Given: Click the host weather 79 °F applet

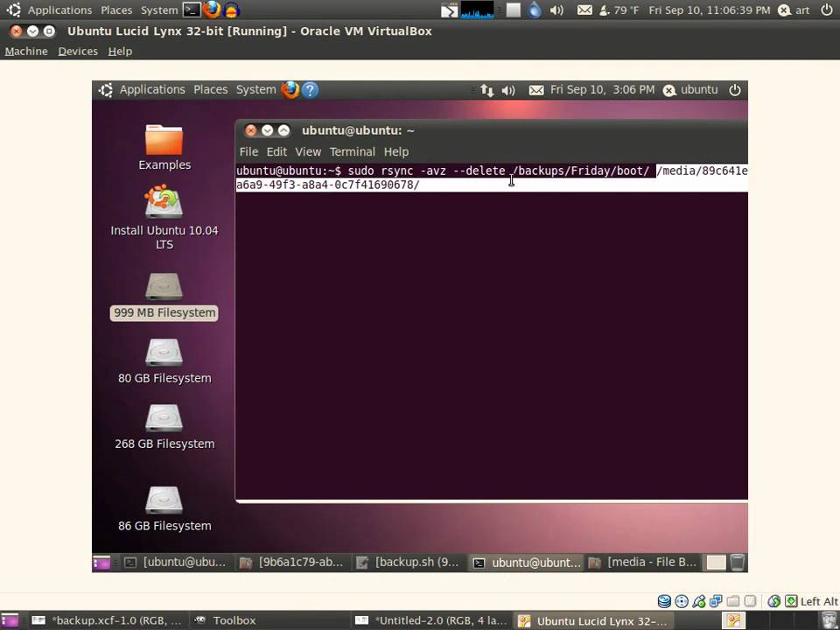Looking at the screenshot, I should [619, 10].
